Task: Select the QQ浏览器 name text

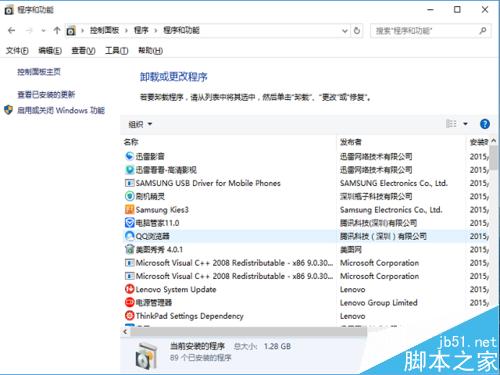Action: pos(152,236)
